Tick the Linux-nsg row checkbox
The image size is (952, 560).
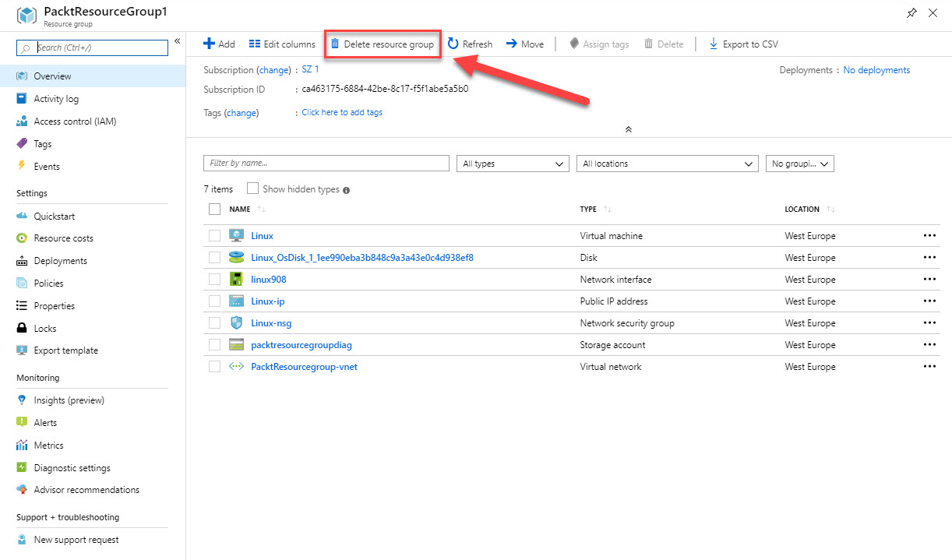[214, 322]
